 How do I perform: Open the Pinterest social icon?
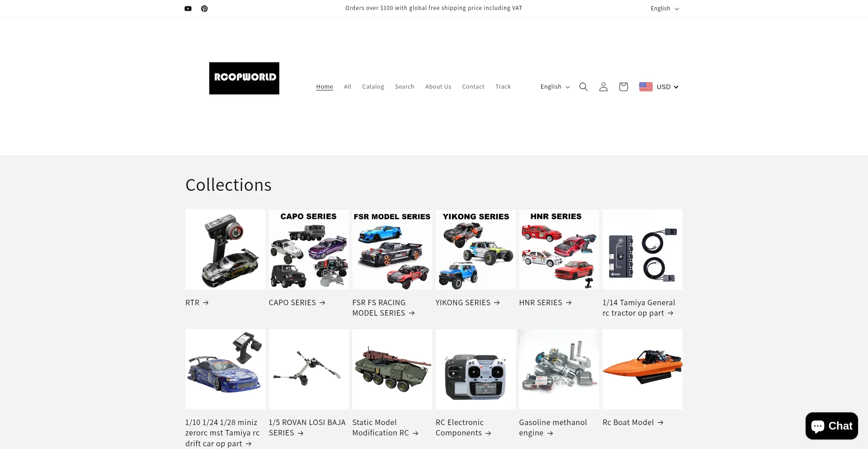coord(204,9)
